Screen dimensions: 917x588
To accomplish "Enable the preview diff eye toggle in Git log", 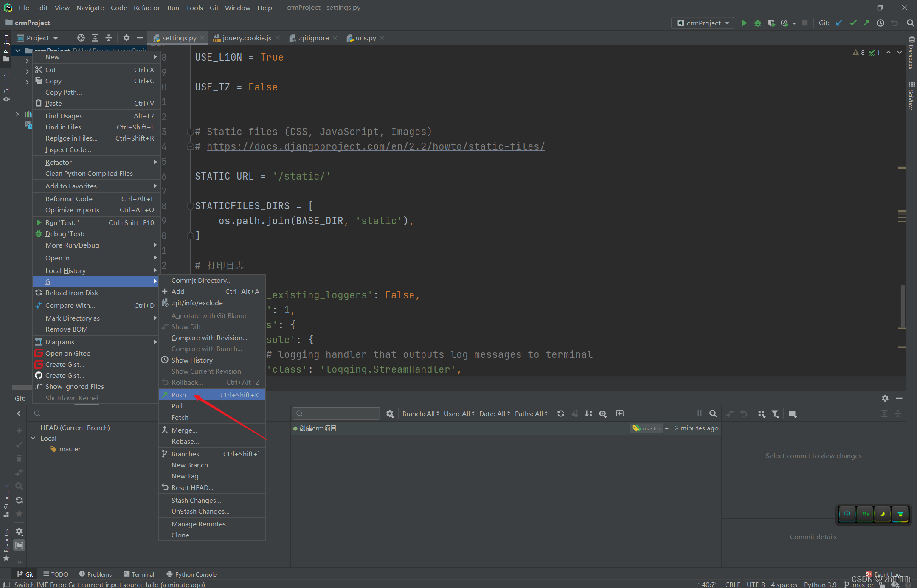I will point(602,413).
